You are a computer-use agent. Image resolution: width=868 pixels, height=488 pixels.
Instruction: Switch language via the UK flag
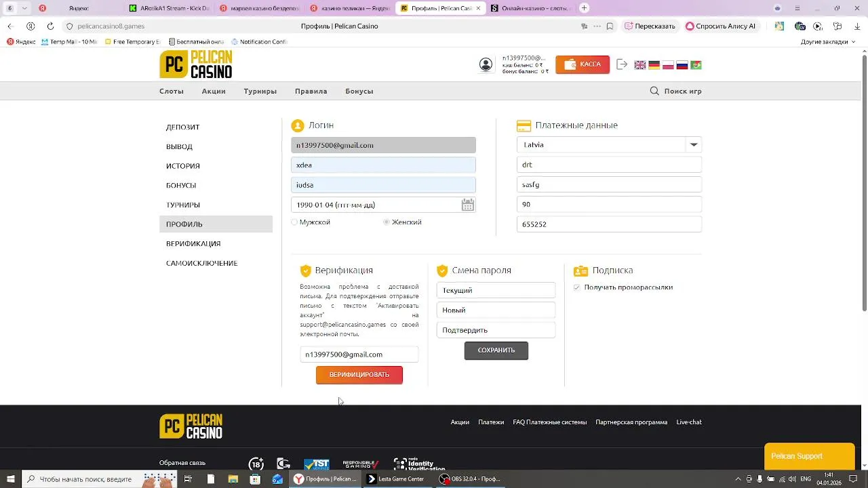(x=640, y=65)
